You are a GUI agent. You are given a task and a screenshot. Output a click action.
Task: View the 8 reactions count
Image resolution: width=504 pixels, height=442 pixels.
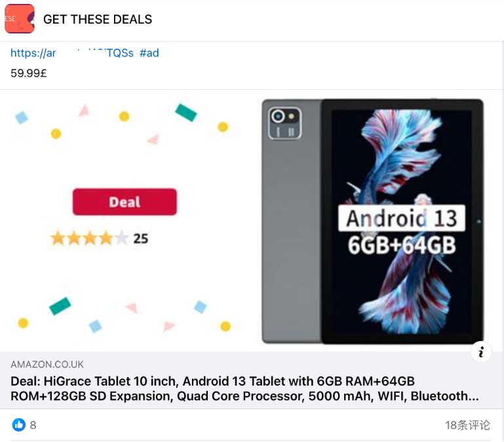pos(33,425)
